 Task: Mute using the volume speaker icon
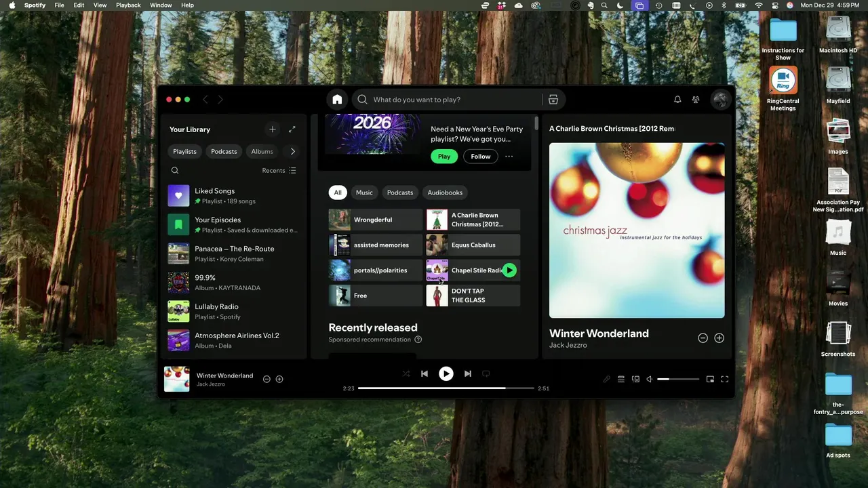point(650,380)
